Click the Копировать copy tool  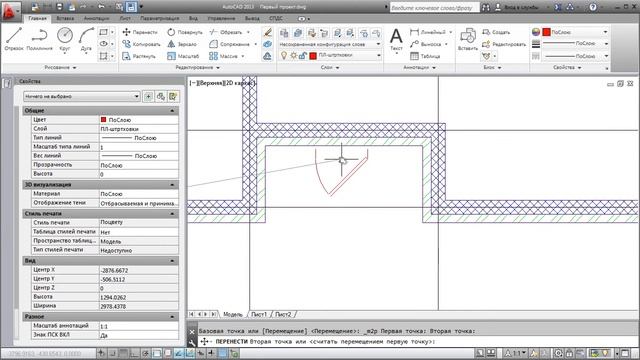[141, 44]
